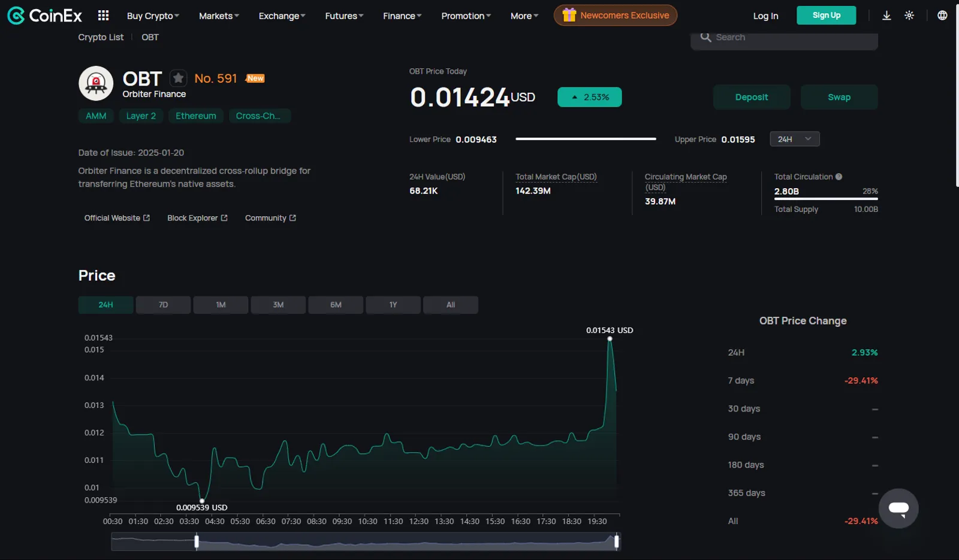Click the Official Website external link icon

pos(147,218)
